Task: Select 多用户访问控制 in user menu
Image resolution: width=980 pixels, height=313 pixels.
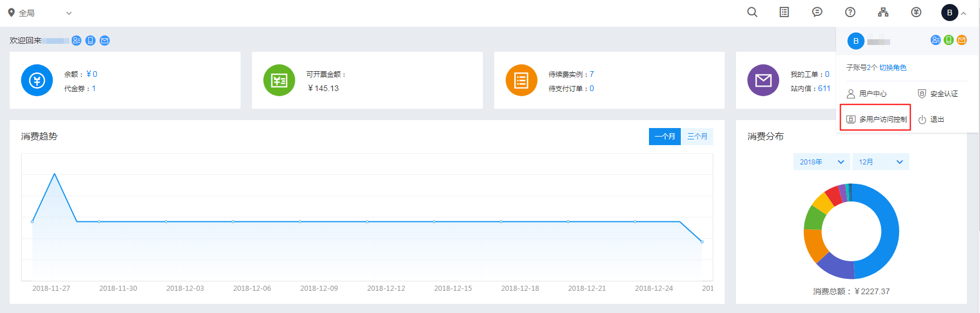Action: (876, 120)
